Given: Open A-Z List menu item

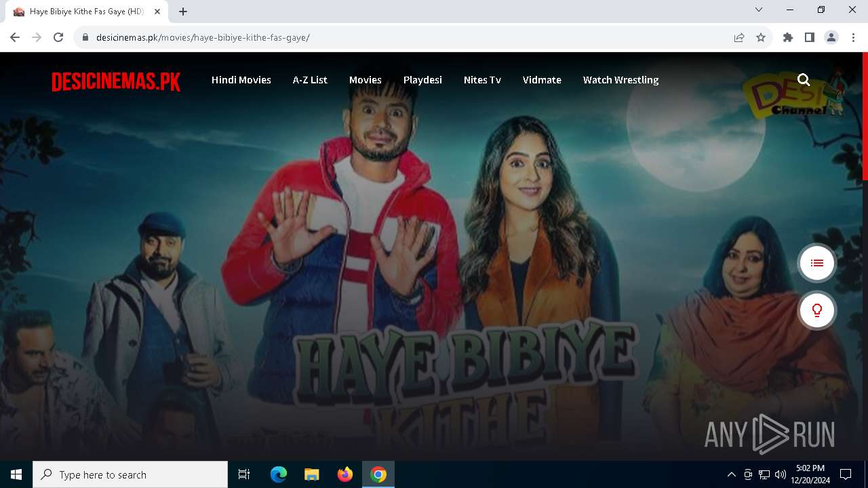Looking at the screenshot, I should (x=310, y=80).
